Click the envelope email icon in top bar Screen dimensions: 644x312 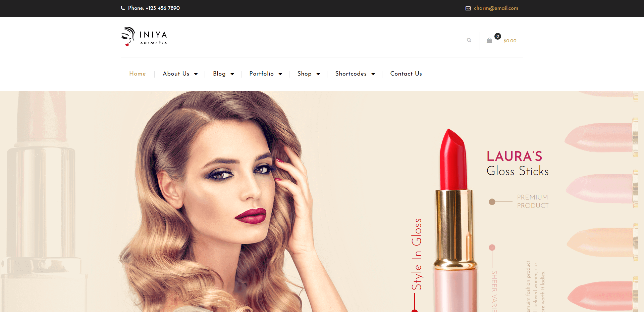point(468,8)
